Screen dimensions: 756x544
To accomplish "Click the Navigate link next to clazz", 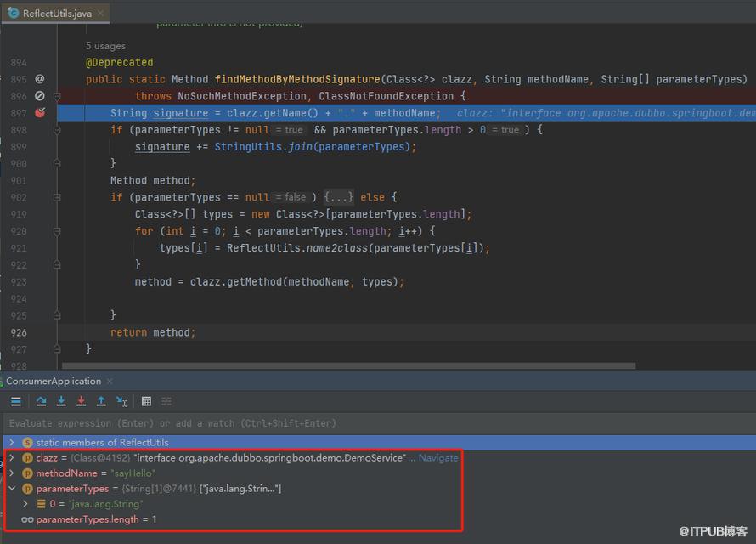I will point(438,457).
